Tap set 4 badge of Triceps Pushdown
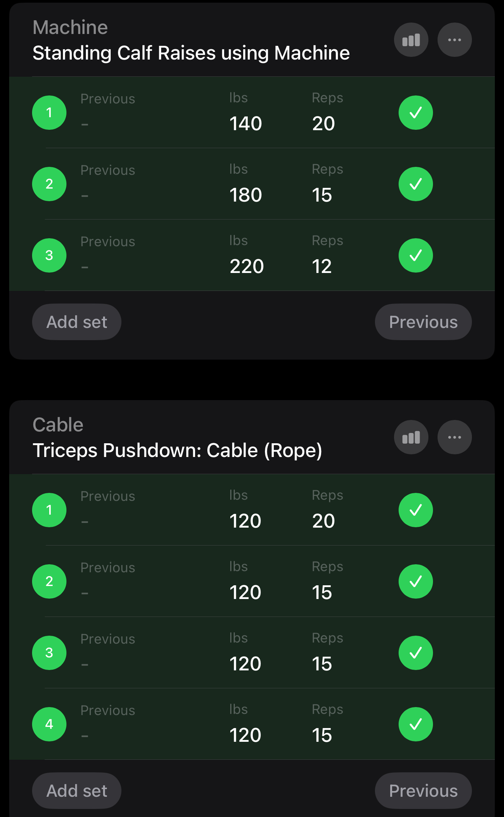This screenshot has height=817, width=504. coord(49,724)
